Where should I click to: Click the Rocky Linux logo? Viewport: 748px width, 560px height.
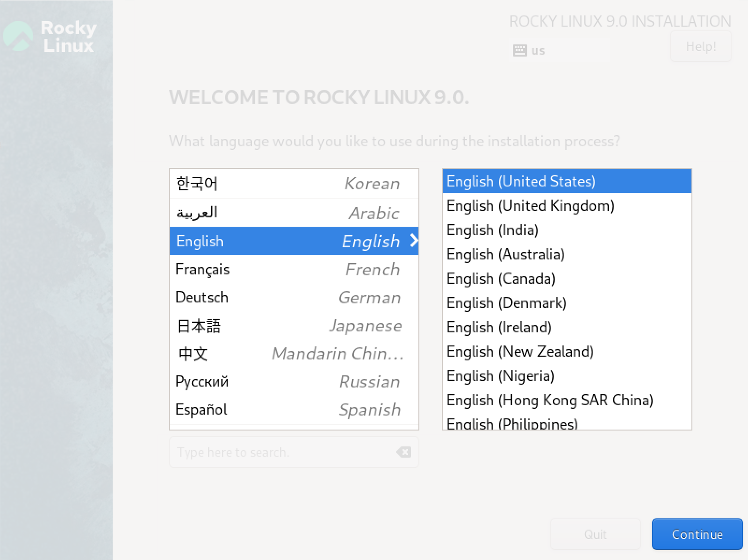(50, 36)
